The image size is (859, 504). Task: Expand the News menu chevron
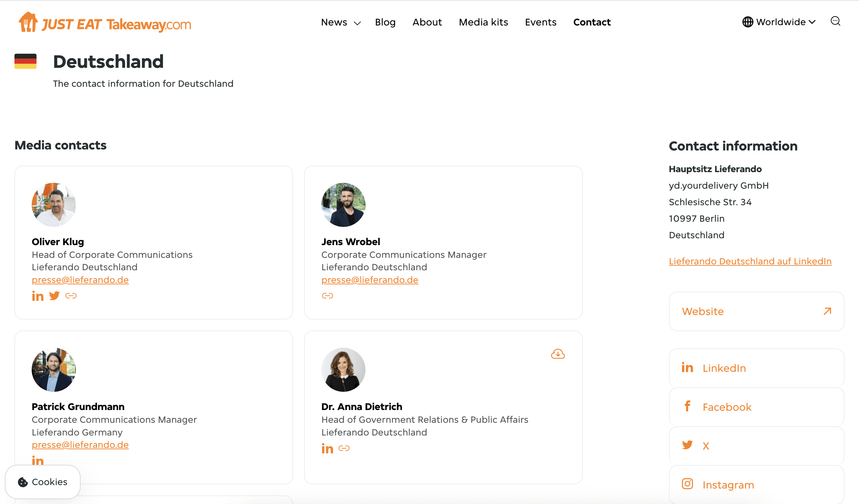(x=358, y=23)
